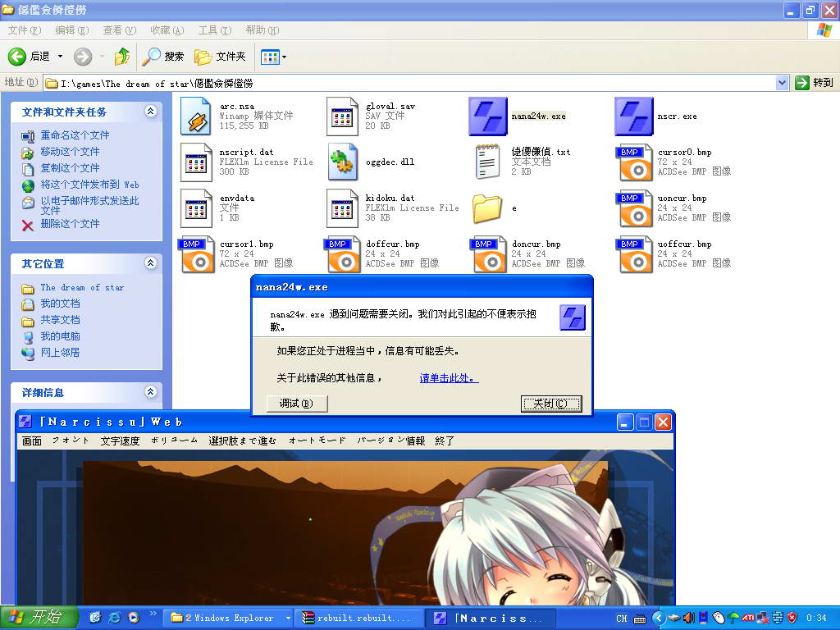Viewport: 840px width, 630px height.
Task: Open the 搜索 search tool
Action: click(163, 57)
